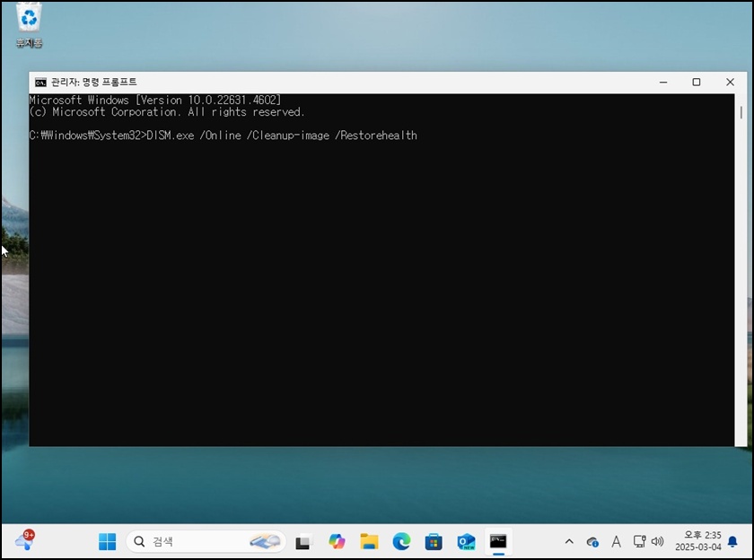Click the Command Prompt title bar icon
The height and width of the screenshot is (560, 754).
[40, 83]
